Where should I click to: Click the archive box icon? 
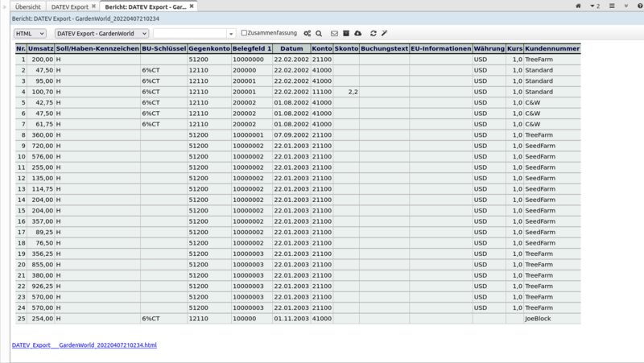point(346,34)
